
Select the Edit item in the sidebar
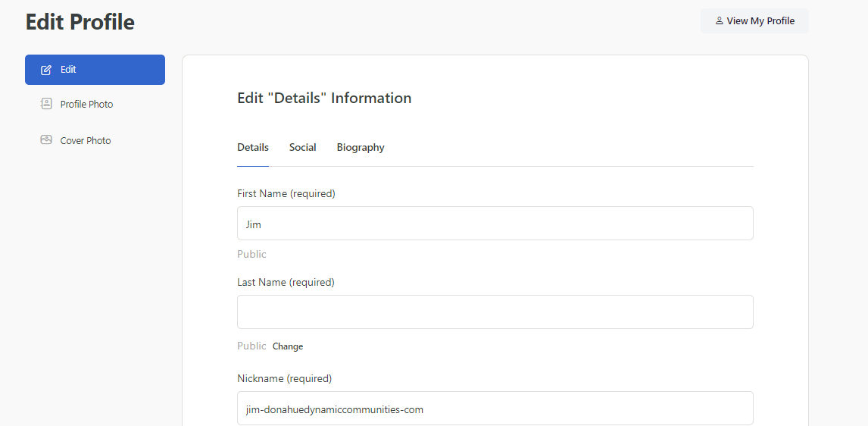pyautogui.click(x=95, y=70)
